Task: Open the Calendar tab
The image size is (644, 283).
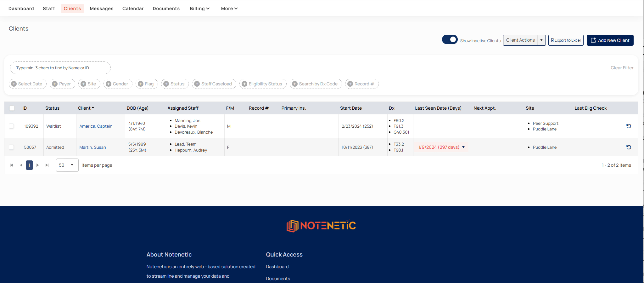Action: (x=133, y=9)
